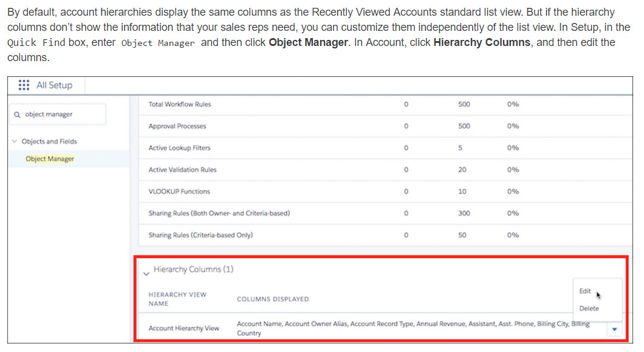644x352 pixels.
Task: Collapse the Hierarchy Columns section
Action: [x=146, y=273]
